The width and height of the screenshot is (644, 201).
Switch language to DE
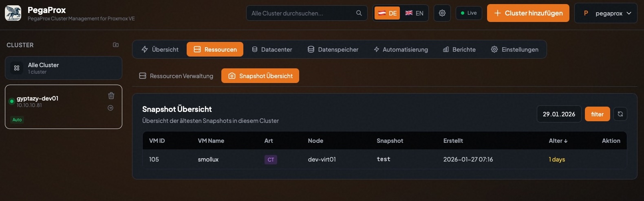click(387, 13)
